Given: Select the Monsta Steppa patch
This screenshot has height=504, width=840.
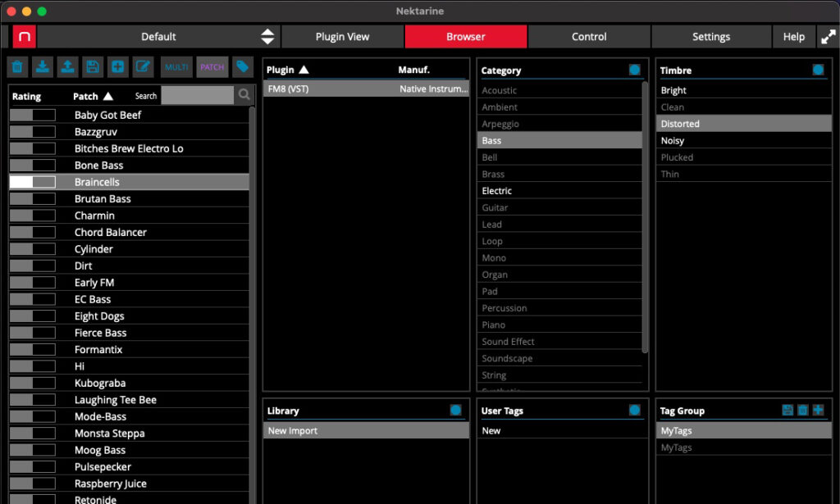Looking at the screenshot, I should [129, 434].
